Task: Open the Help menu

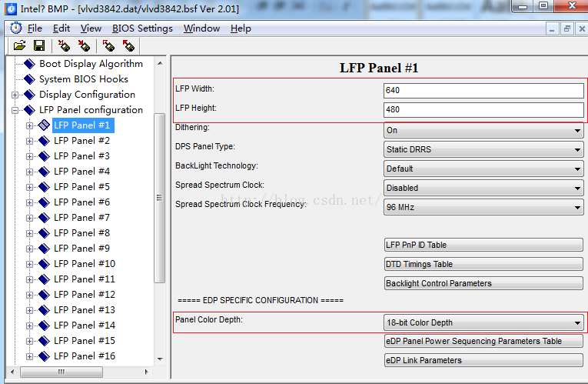Action: click(x=241, y=28)
